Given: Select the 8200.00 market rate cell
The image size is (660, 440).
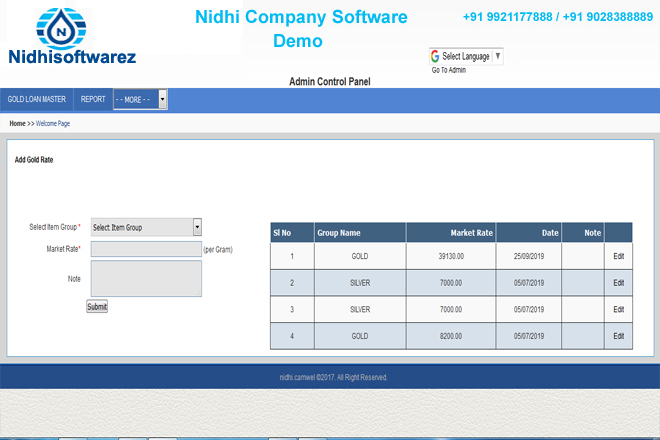Looking at the screenshot, I should (451, 336).
